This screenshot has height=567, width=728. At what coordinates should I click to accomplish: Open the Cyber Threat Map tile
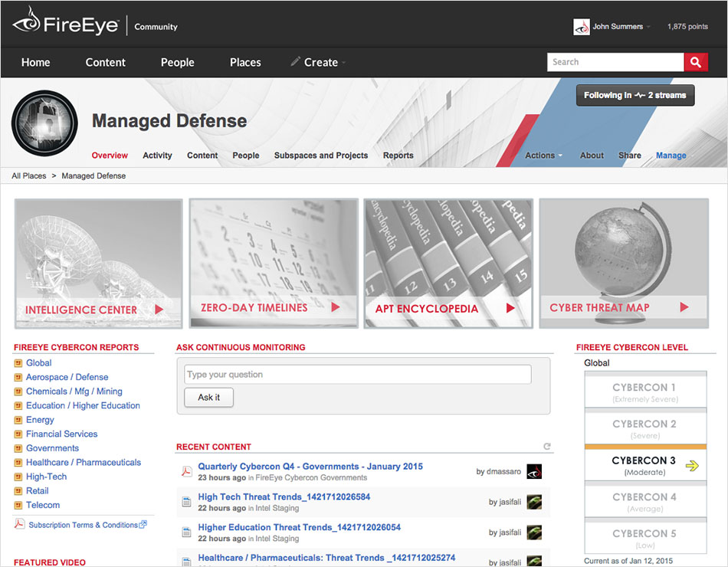(624, 264)
